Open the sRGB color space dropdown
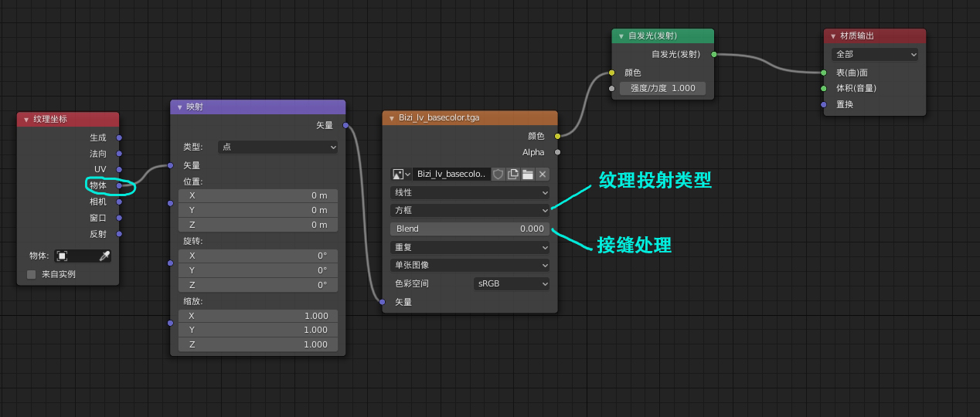980x417 pixels. click(512, 283)
